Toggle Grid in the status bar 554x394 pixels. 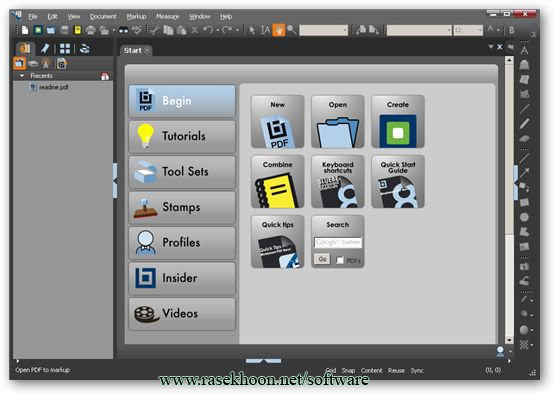click(331, 370)
